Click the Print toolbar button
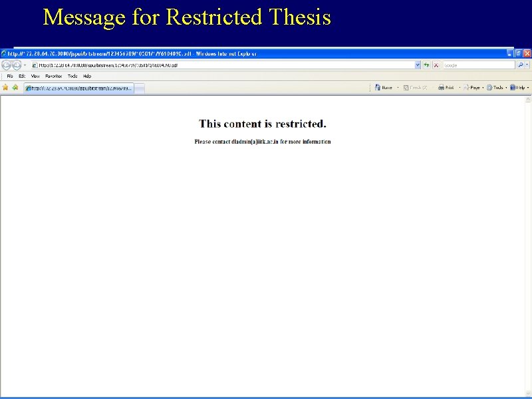Image resolution: width=532 pixels, height=399 pixels. pos(446,88)
